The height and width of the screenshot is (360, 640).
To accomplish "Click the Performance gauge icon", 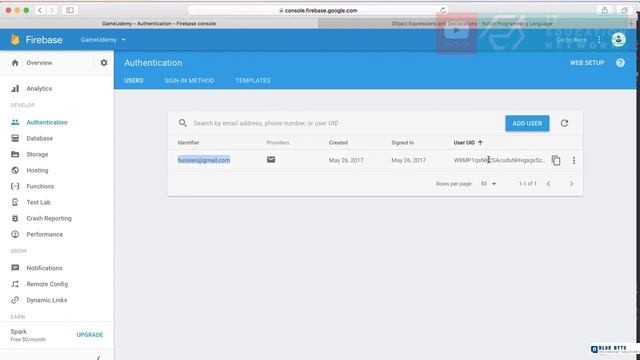I will pyautogui.click(x=15, y=234).
